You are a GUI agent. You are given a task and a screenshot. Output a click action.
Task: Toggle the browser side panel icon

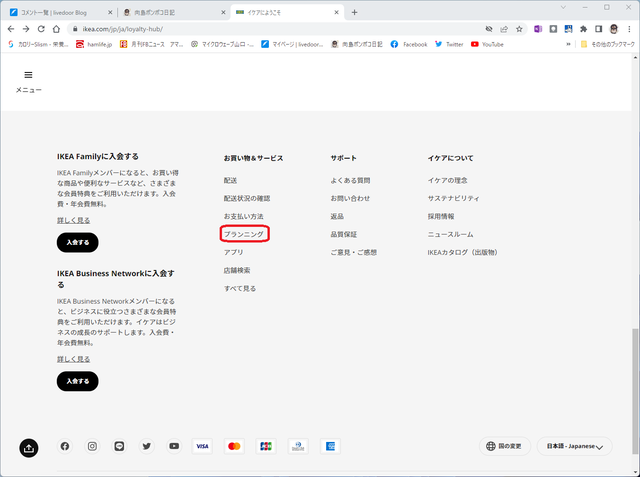point(598,29)
